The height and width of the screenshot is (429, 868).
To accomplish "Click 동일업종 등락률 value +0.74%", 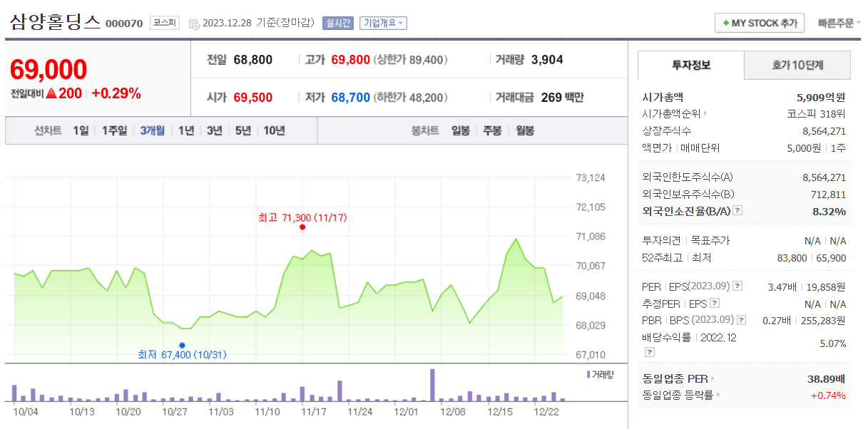I will click(829, 395).
